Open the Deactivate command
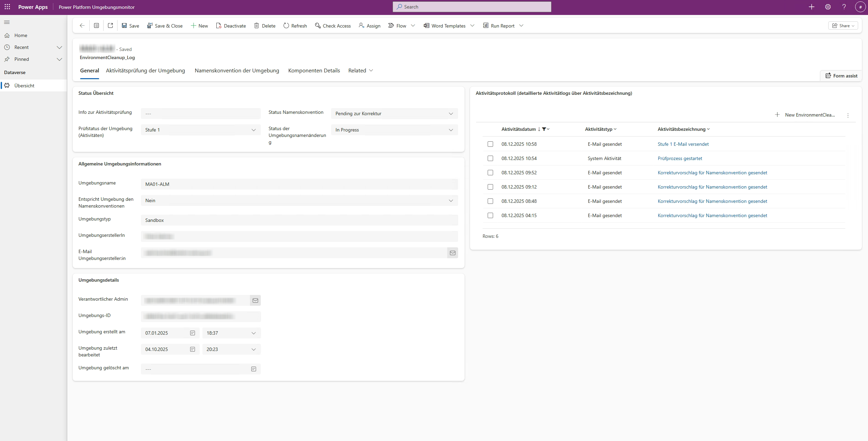Screen dimensions: 868x441 [x=231, y=25]
